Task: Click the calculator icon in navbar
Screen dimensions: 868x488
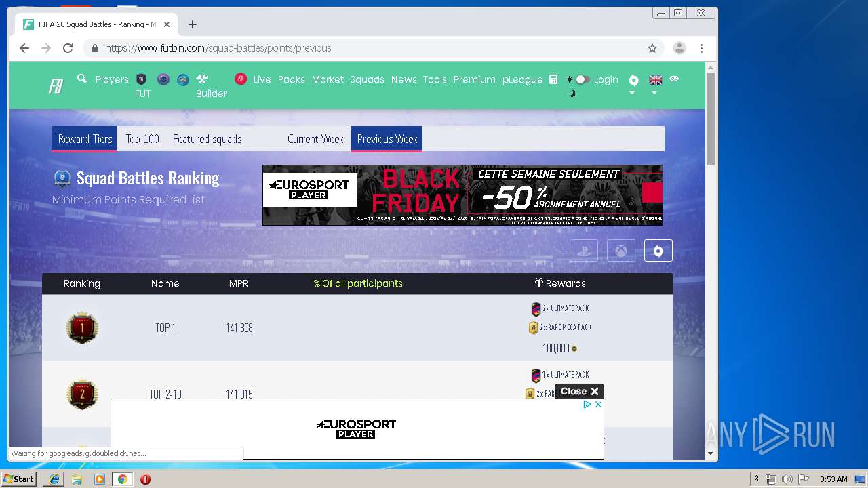Action: (553, 79)
